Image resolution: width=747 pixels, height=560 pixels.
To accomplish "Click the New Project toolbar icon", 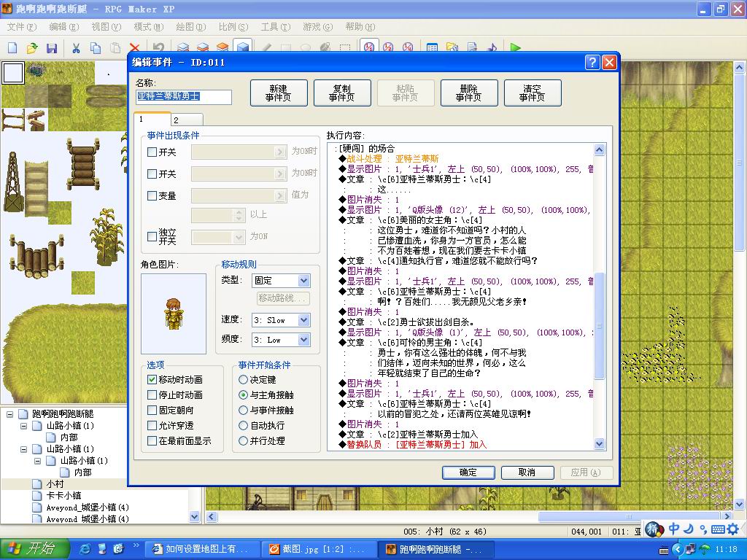I will [x=12, y=47].
